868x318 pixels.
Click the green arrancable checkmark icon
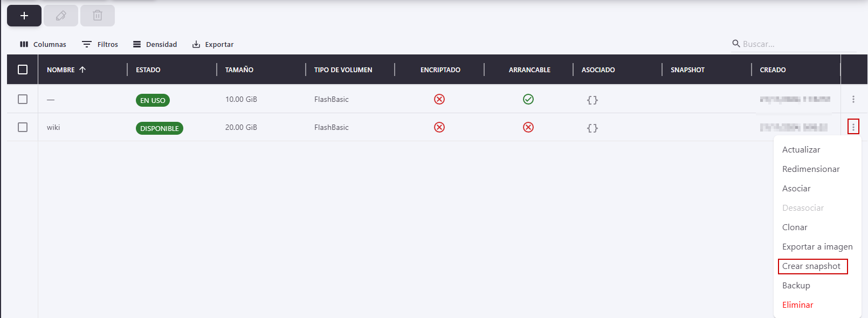[528, 99]
